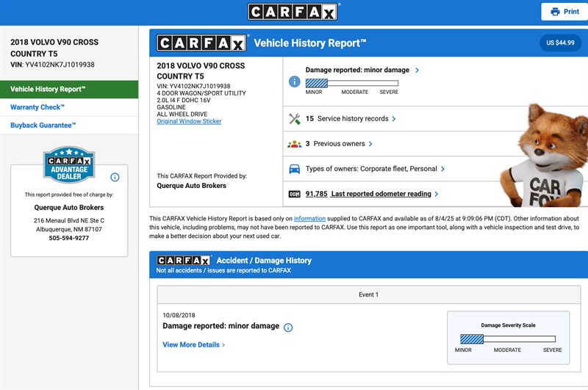Click the printer icon in Print button

click(x=555, y=12)
